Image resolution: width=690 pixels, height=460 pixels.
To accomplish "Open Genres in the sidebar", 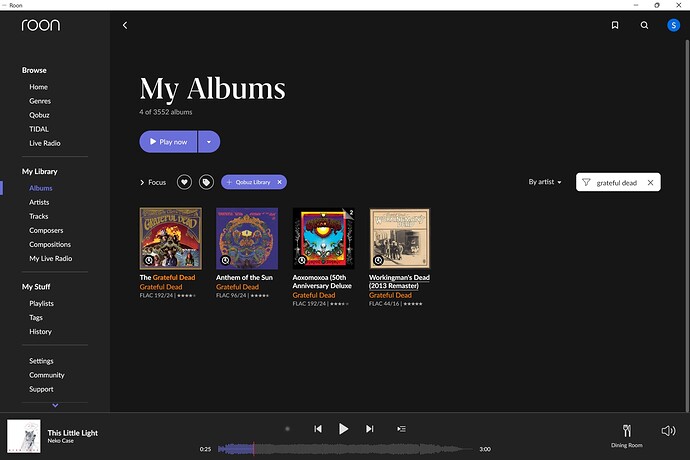I will click(40, 101).
